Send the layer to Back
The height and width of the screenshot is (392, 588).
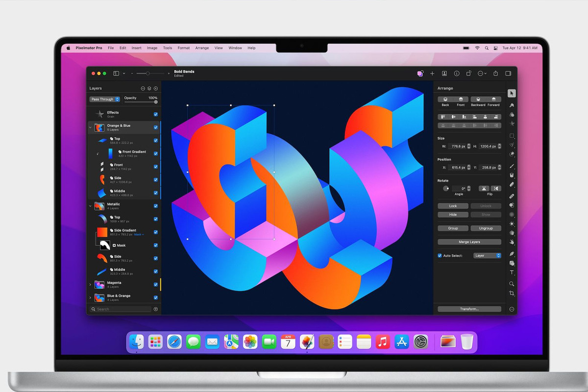[445, 99]
